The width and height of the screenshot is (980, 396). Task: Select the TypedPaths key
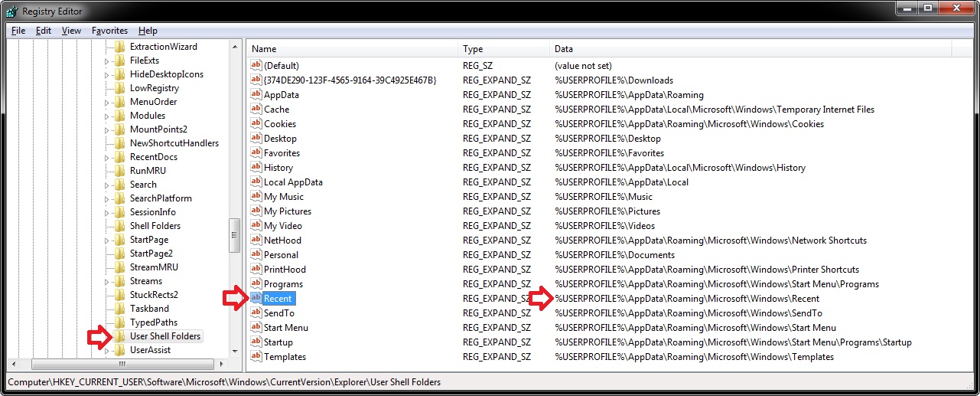pyautogui.click(x=153, y=322)
